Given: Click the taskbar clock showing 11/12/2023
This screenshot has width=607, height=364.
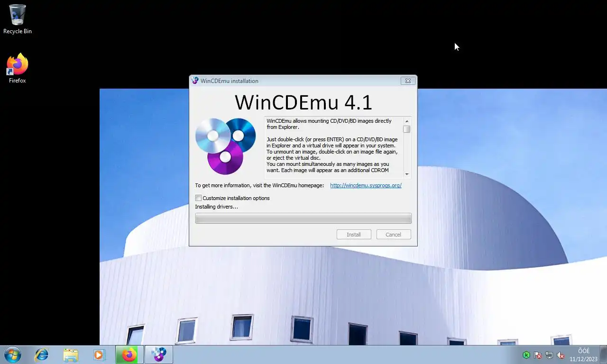Looking at the screenshot, I should [584, 355].
